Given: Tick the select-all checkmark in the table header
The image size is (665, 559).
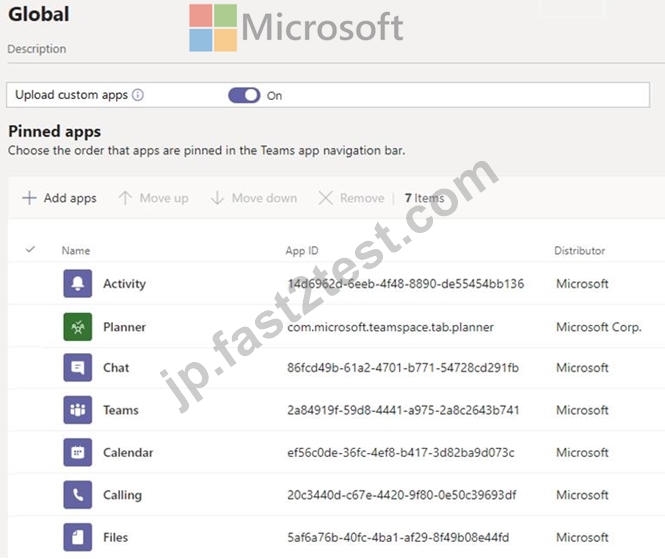Looking at the screenshot, I should coord(30,249).
